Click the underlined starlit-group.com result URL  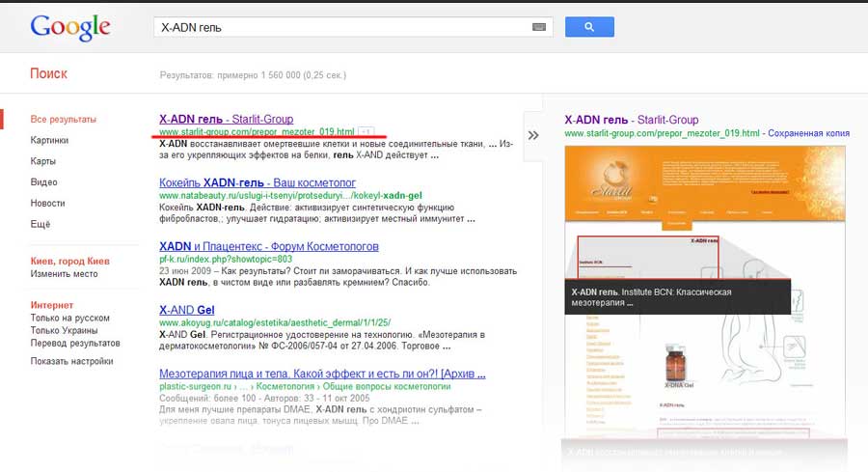257,132
